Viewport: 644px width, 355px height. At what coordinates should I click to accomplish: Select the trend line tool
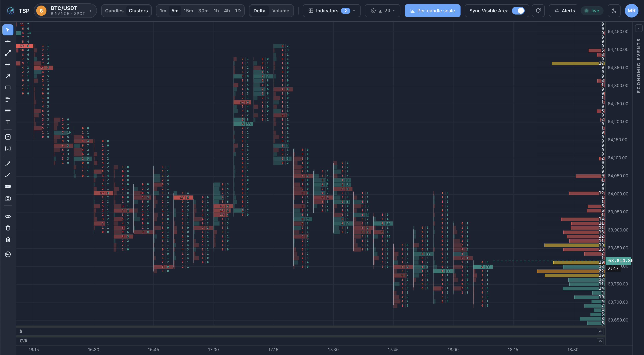point(8,53)
